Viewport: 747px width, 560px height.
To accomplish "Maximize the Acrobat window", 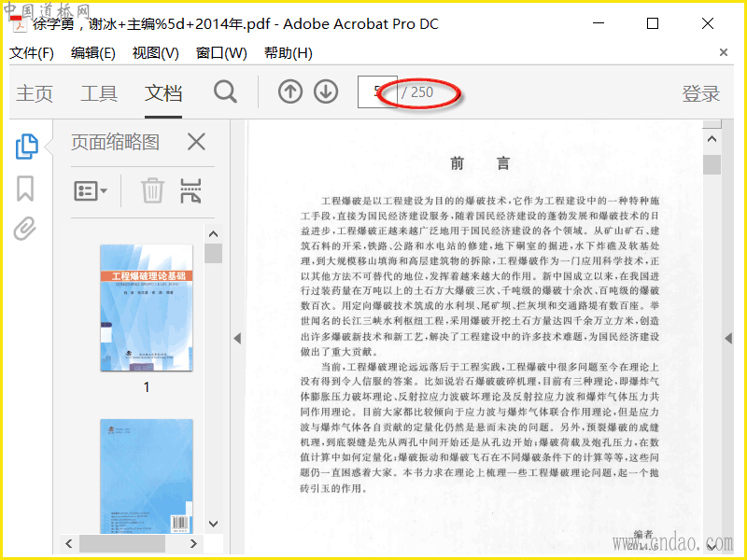I will pos(653,23).
